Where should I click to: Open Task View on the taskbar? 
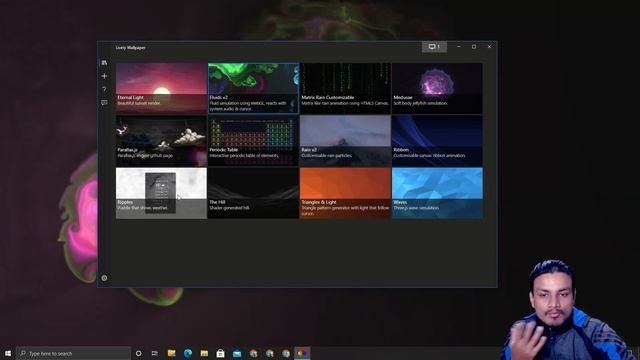(x=155, y=353)
